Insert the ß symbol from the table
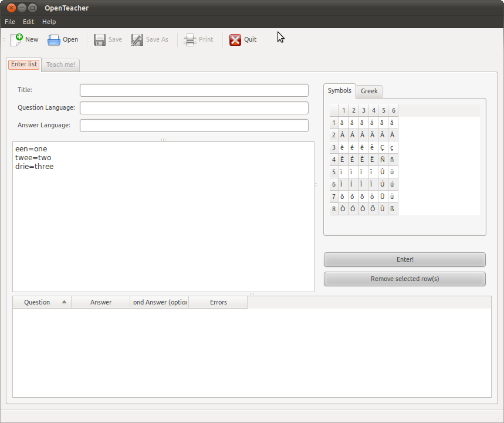This screenshot has height=423, width=504. [x=392, y=209]
